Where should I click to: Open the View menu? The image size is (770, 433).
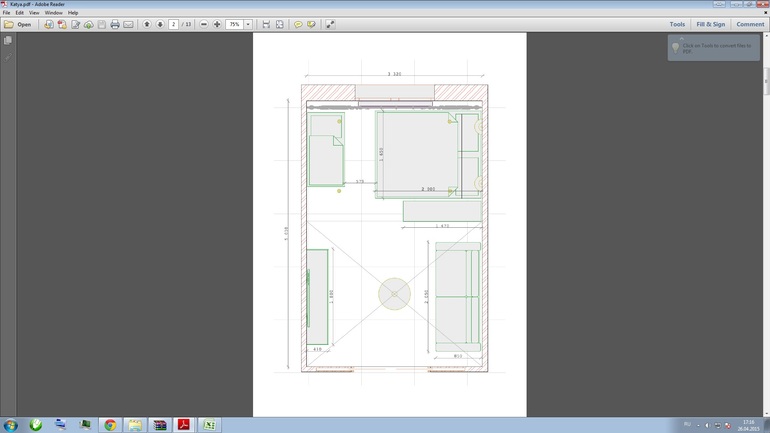pyautogui.click(x=33, y=13)
